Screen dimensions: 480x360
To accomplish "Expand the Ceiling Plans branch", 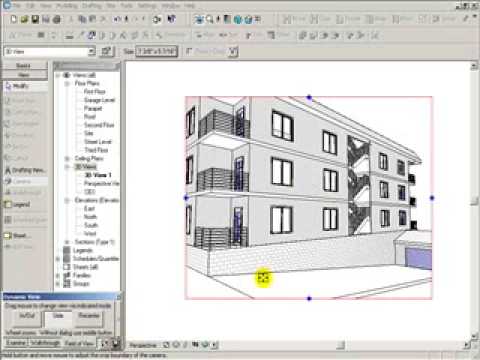I will pos(67,158).
